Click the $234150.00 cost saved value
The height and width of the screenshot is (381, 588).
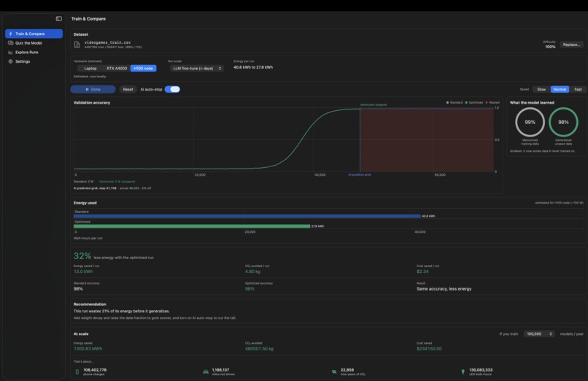pyautogui.click(x=429, y=349)
